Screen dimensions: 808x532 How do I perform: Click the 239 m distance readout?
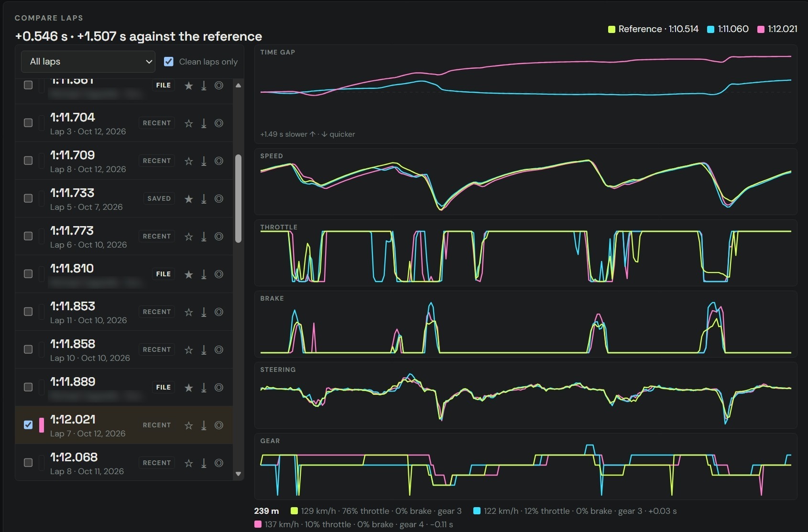click(x=266, y=511)
